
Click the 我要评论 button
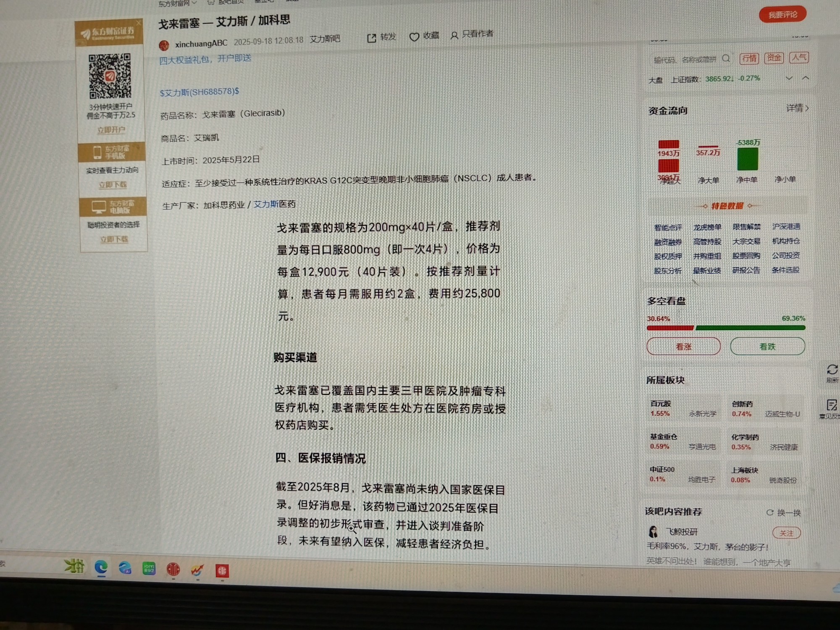pos(782,15)
